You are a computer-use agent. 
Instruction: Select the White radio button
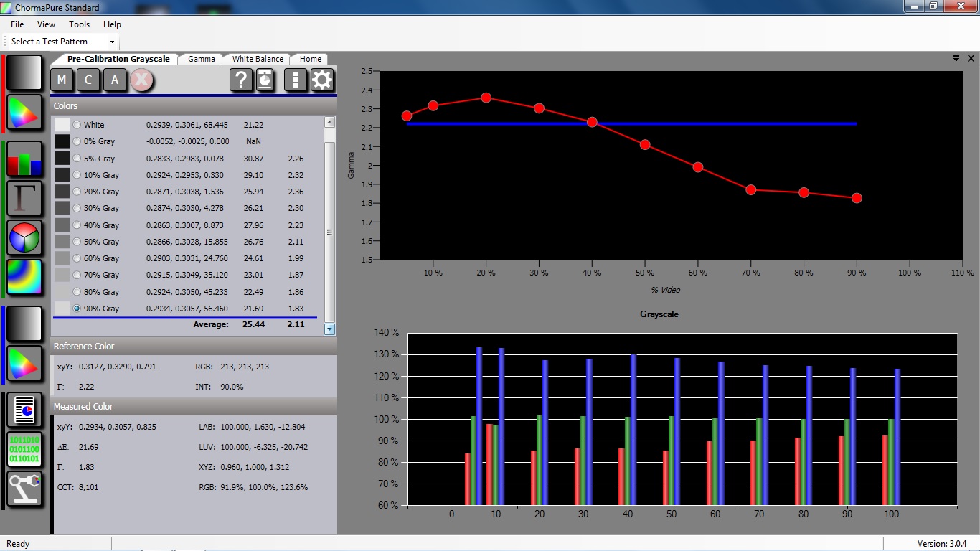(77, 125)
